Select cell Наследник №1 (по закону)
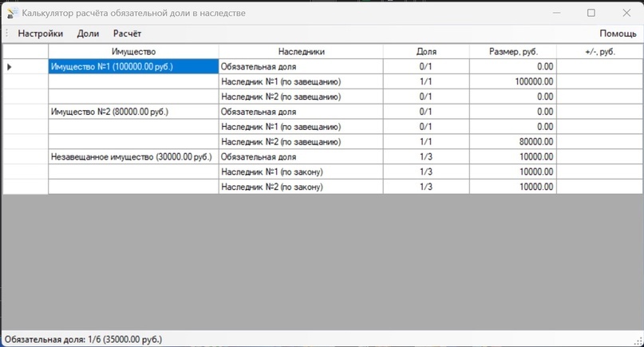Screen dimensions: 644x347 coord(301,172)
